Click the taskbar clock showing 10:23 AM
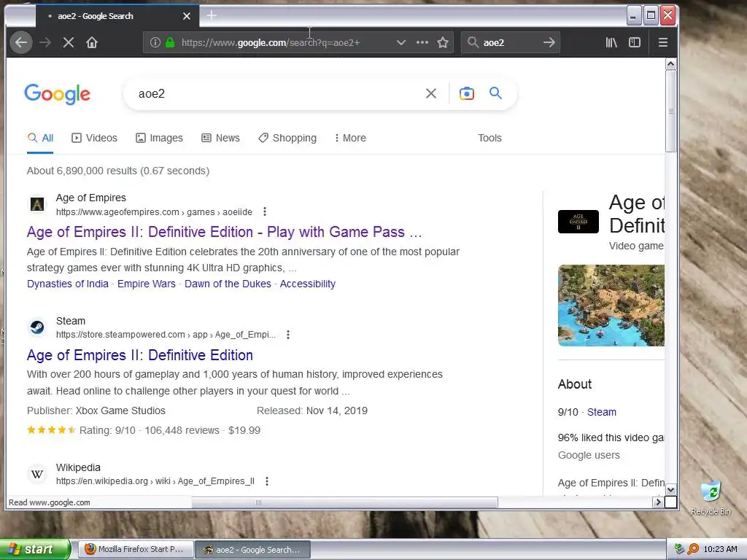The height and width of the screenshot is (560, 747). tap(720, 549)
